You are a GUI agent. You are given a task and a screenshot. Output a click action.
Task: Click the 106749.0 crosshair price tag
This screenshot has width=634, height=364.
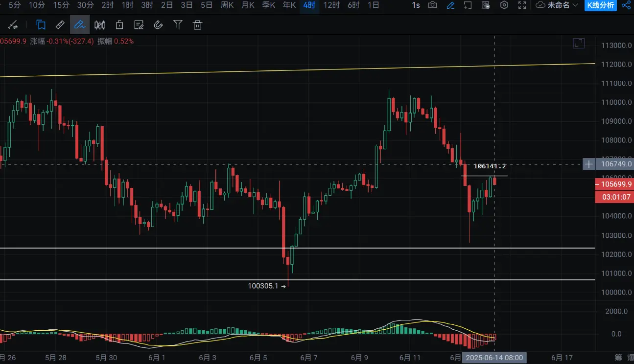615,164
